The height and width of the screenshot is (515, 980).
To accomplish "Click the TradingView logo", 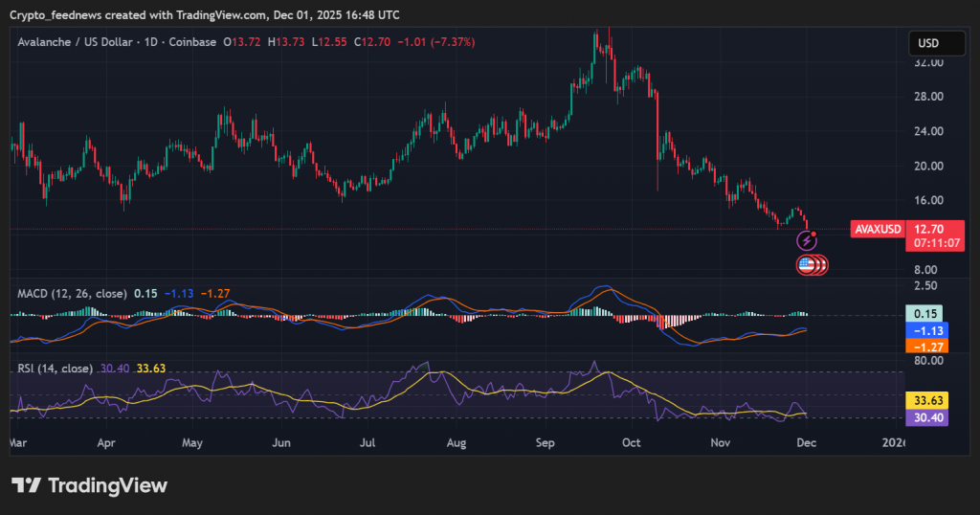I will click(x=89, y=485).
